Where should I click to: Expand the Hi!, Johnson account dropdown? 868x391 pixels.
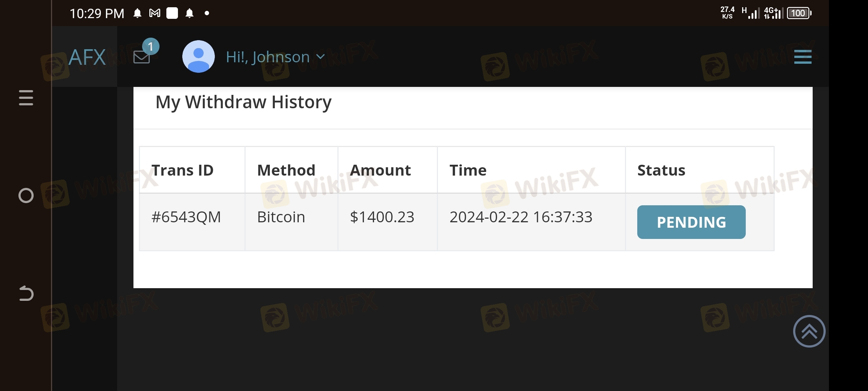(275, 57)
